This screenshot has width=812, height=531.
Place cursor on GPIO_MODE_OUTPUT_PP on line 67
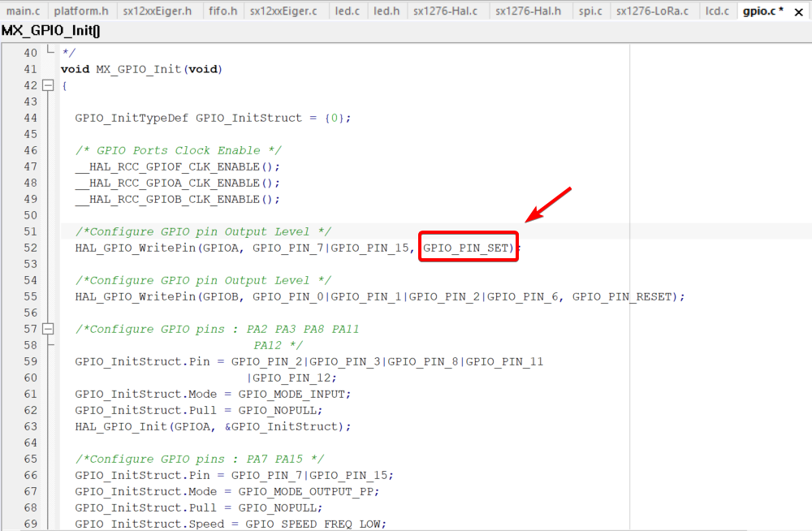(309, 491)
